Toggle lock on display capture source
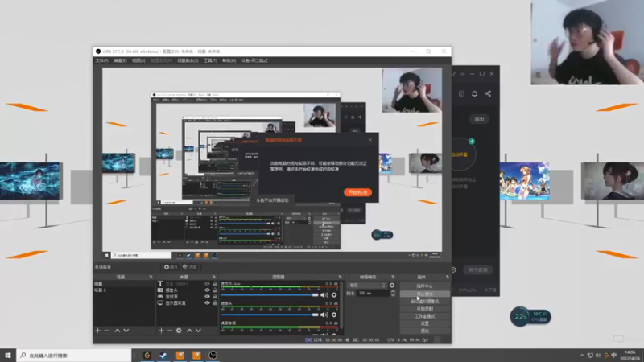This screenshot has width=644, height=362. (215, 303)
